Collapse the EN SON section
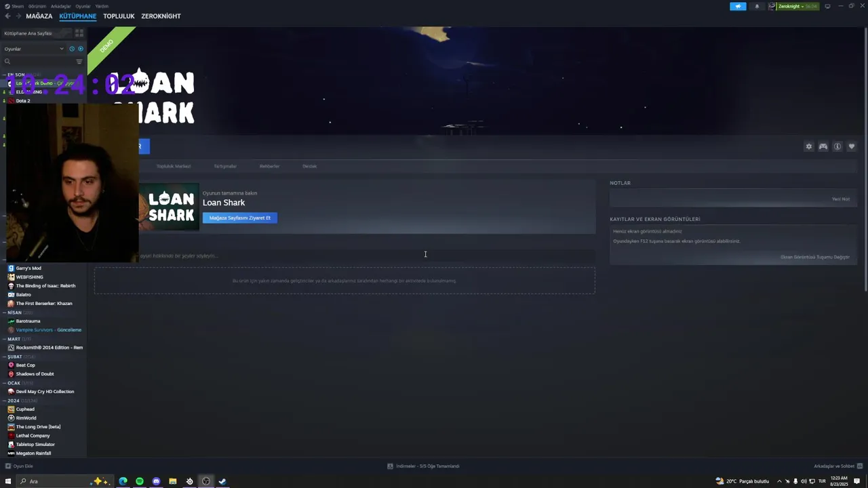The height and width of the screenshot is (488, 868). (x=5, y=75)
